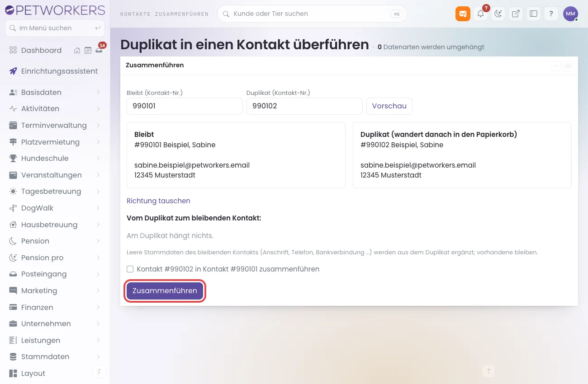Click the open-in-new-window icon in header
588x384 pixels.
pyautogui.click(x=516, y=14)
